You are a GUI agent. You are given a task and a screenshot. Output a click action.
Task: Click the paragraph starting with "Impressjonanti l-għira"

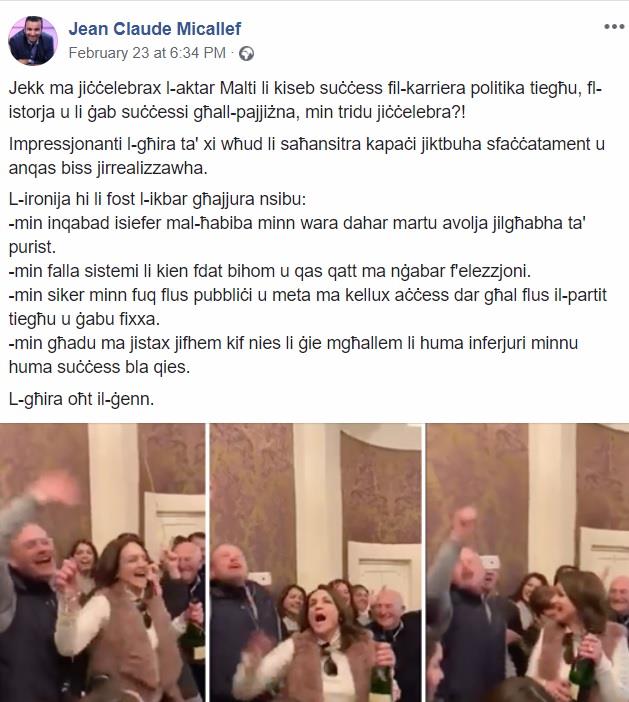point(307,156)
